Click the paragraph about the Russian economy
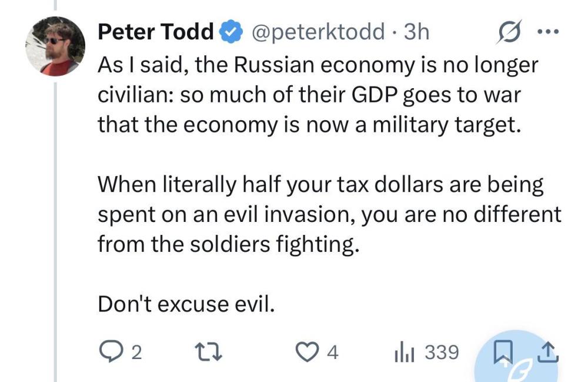Screen dimensions: 588x382 (318, 95)
